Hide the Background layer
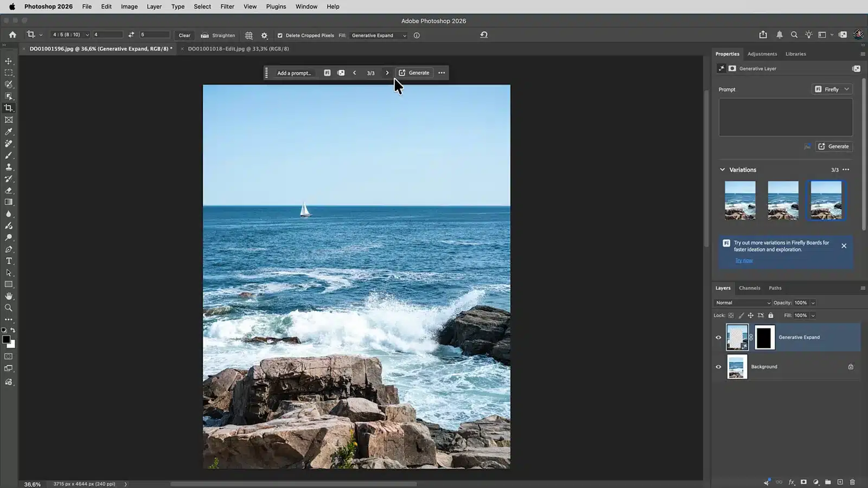Viewport: 868px width, 488px height. point(719,367)
